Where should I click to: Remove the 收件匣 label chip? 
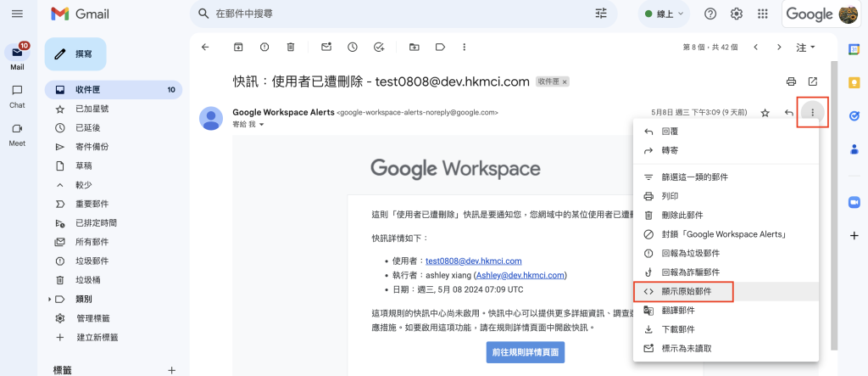pos(565,82)
